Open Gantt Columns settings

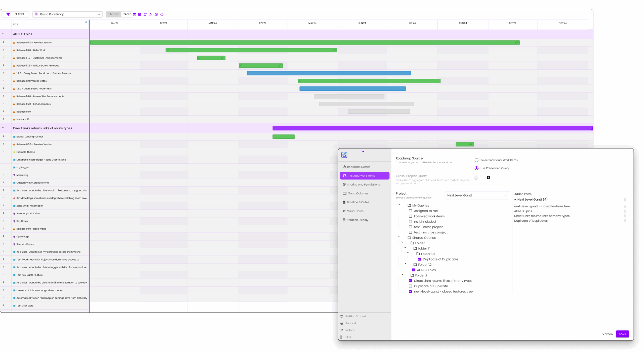pos(357,193)
